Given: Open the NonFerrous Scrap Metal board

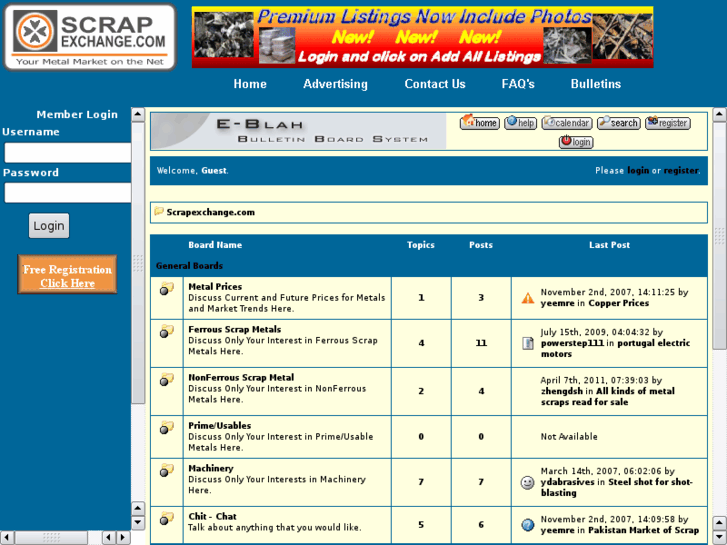Looking at the screenshot, I should [241, 378].
